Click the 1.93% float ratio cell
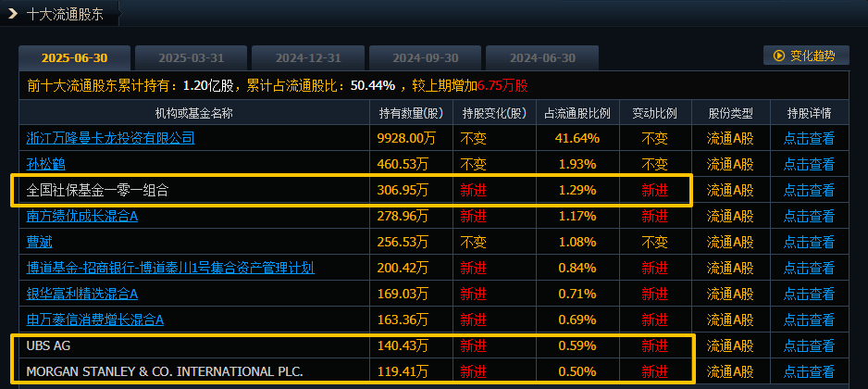Screen dimensions: 868x389 pyautogui.click(x=577, y=164)
